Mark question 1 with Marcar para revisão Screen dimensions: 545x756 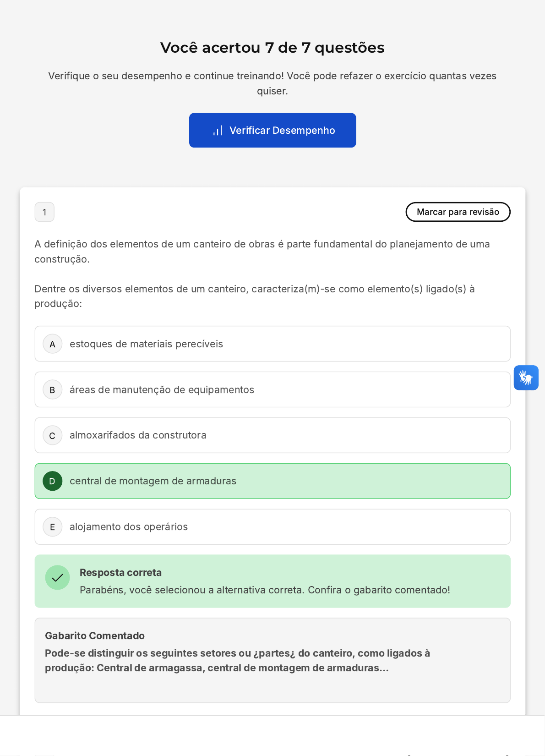[458, 212]
